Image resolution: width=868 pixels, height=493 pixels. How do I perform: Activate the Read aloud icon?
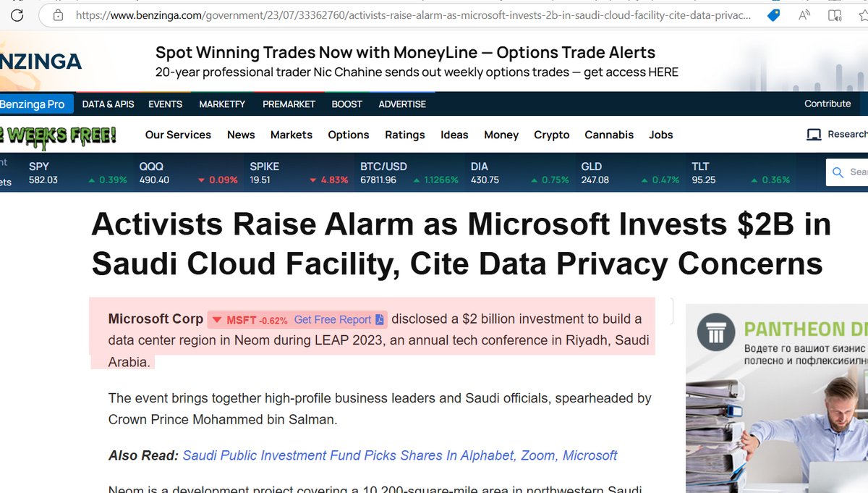pos(804,15)
